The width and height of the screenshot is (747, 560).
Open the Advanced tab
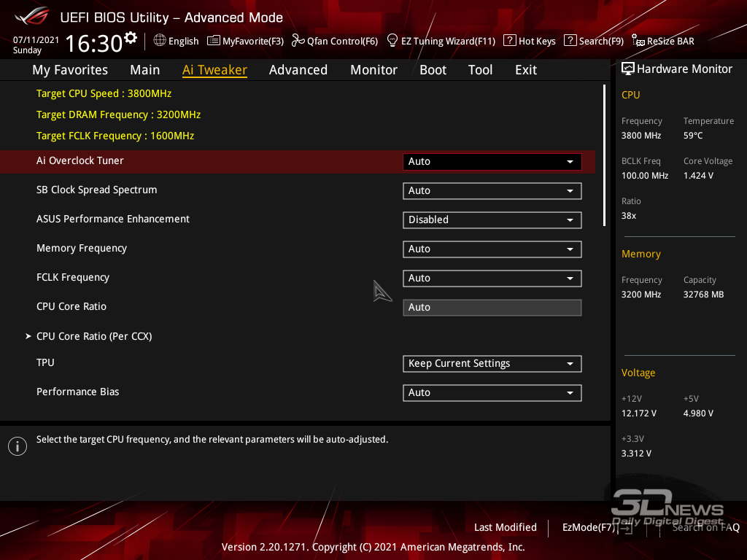[x=298, y=70]
